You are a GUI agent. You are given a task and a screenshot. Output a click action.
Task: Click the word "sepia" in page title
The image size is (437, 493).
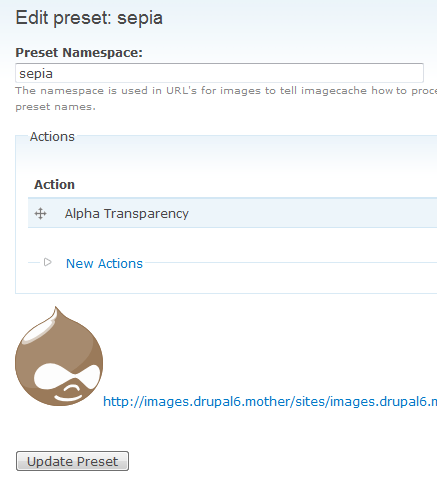pyautogui.click(x=140, y=18)
